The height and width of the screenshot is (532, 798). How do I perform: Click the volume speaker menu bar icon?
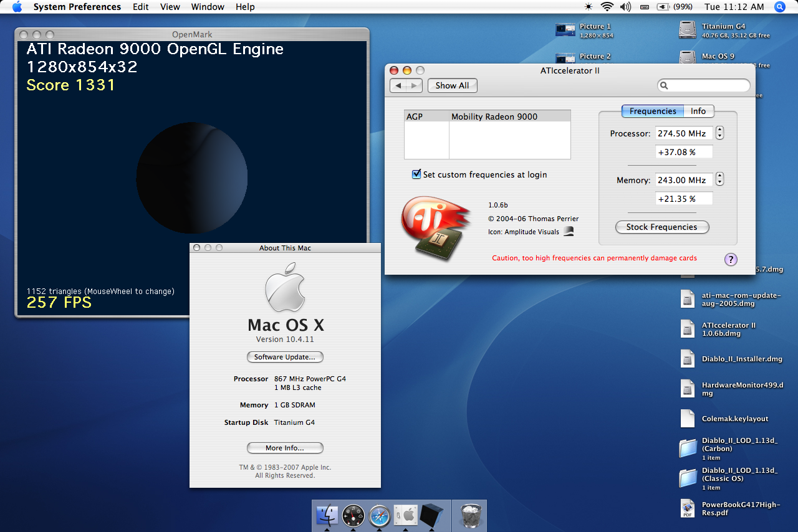(x=625, y=7)
